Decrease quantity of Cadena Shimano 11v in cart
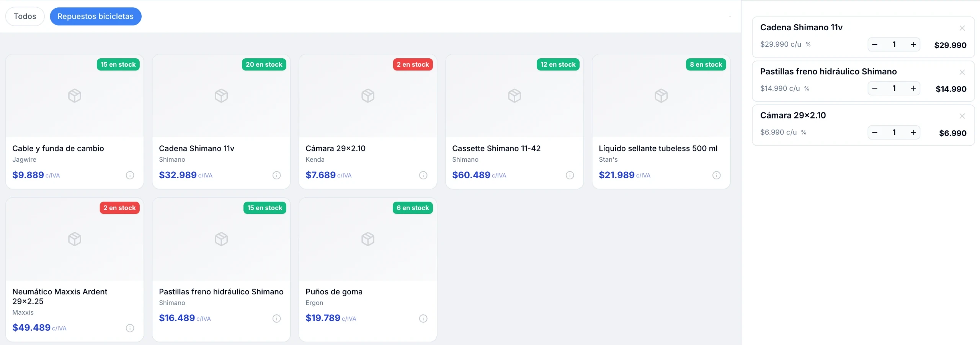This screenshot has height=345, width=980. click(x=875, y=44)
